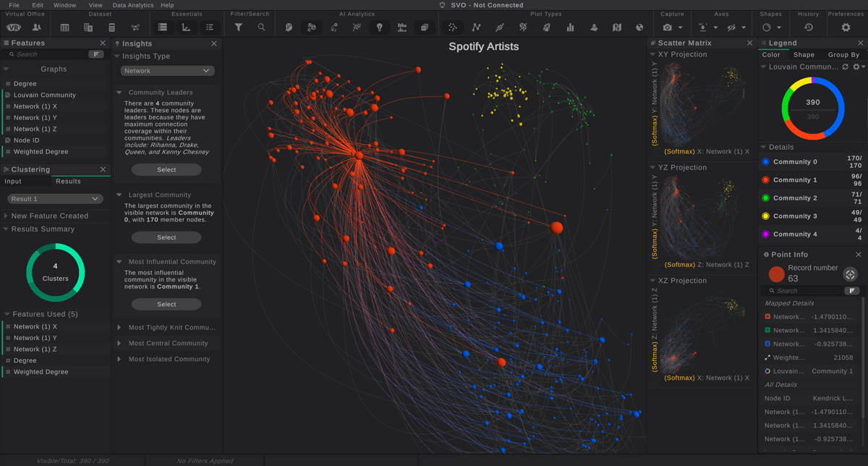Image resolution: width=868 pixels, height=466 pixels.
Task: Open the Virtual Office people icon
Action: pos(36,27)
